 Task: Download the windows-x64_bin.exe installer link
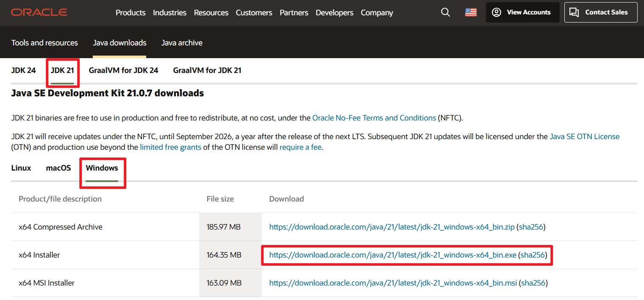(393, 255)
